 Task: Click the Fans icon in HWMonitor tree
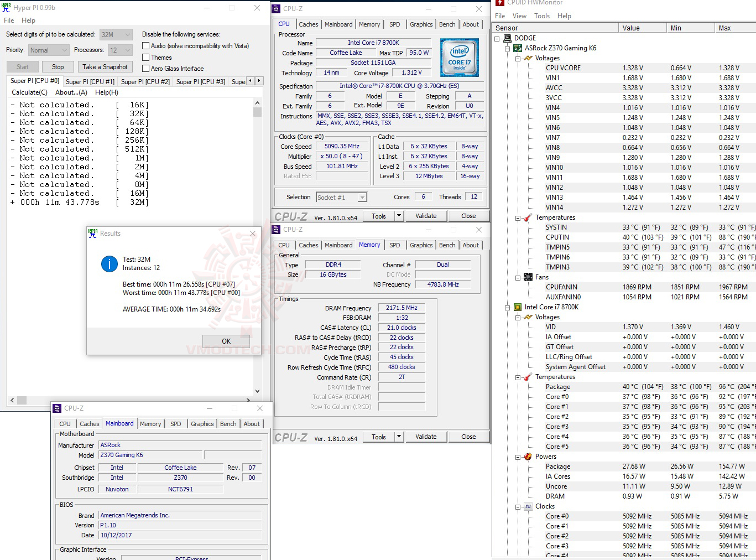pyautogui.click(x=528, y=277)
